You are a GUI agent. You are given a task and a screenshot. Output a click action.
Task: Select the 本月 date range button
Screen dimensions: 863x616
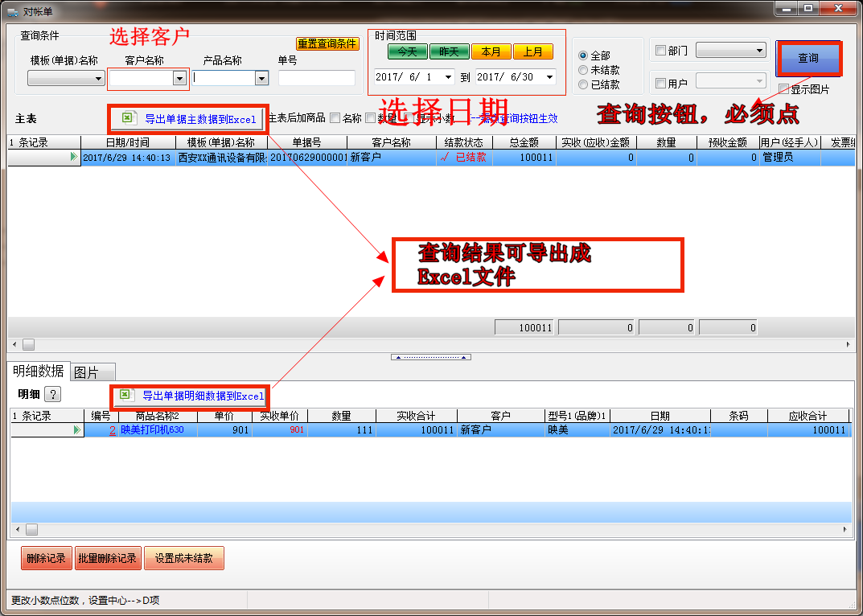pos(491,51)
